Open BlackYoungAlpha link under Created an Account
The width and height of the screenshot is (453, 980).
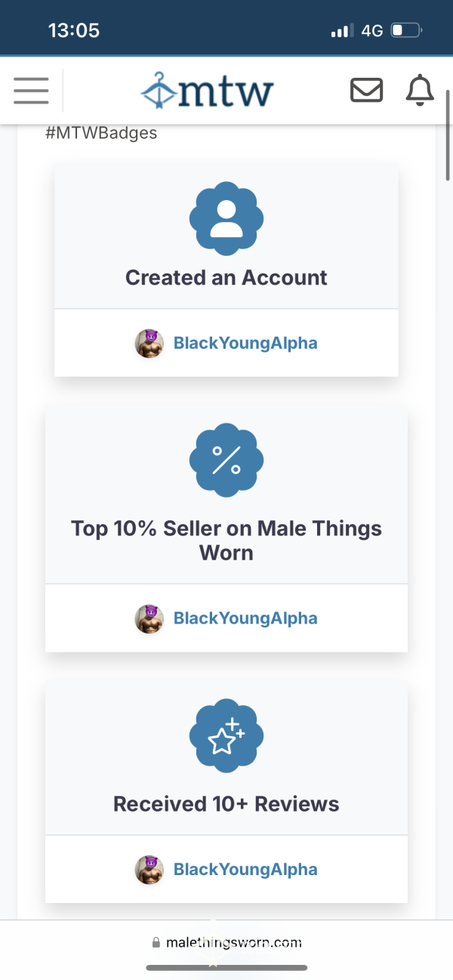tap(245, 343)
